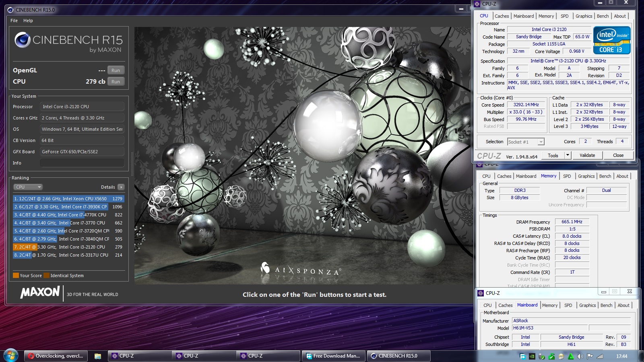Open the File menu in Cinebench
Screen dimensions: 644x362
(x=14, y=21)
